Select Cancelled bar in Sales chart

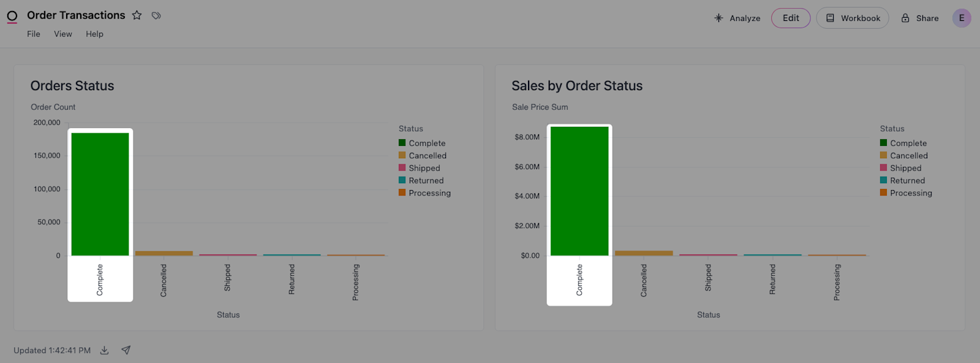643,253
